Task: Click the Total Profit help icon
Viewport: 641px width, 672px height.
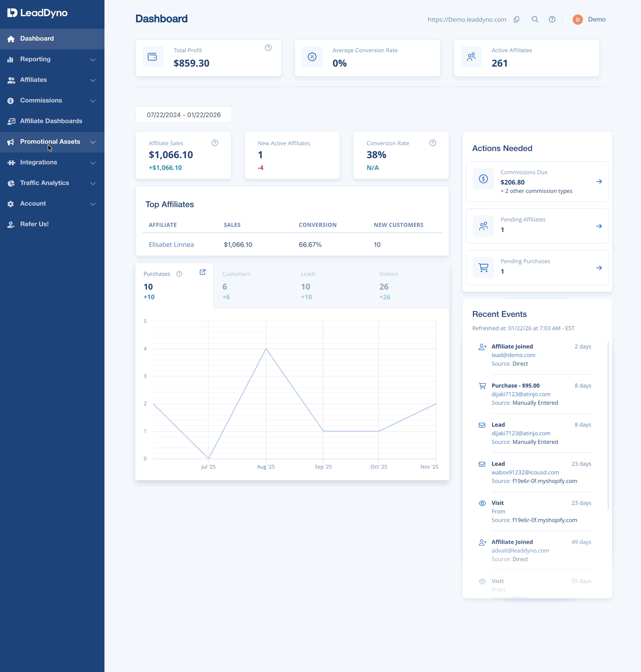Action: (x=268, y=48)
